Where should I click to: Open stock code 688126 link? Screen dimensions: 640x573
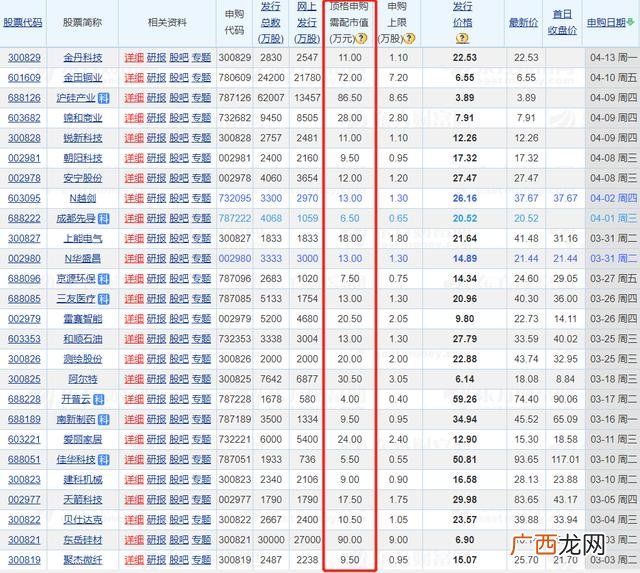(24, 98)
